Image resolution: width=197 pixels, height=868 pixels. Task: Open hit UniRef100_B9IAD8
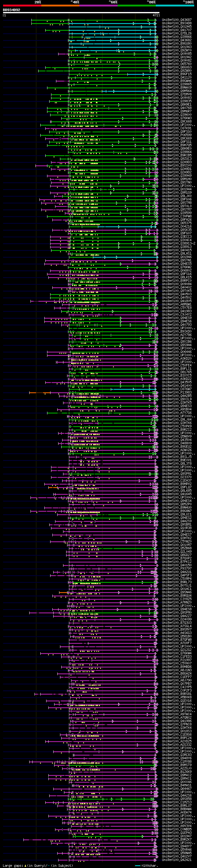click(x=177, y=23)
